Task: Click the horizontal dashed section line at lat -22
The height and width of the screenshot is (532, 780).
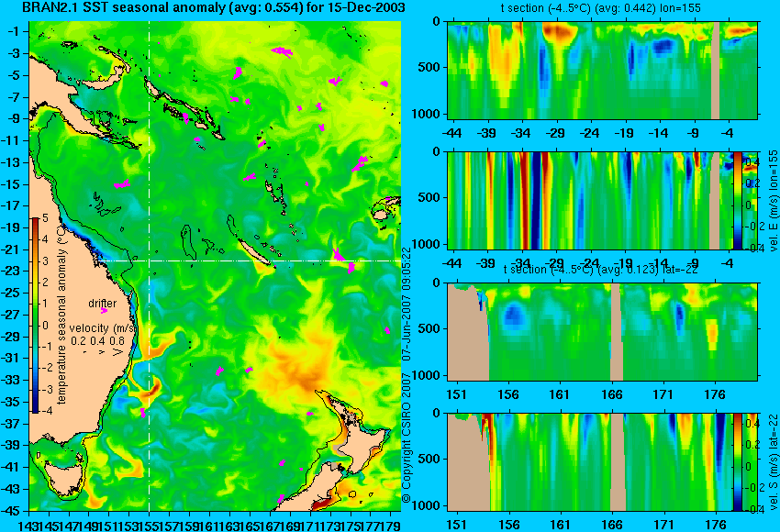Action: [x=250, y=260]
